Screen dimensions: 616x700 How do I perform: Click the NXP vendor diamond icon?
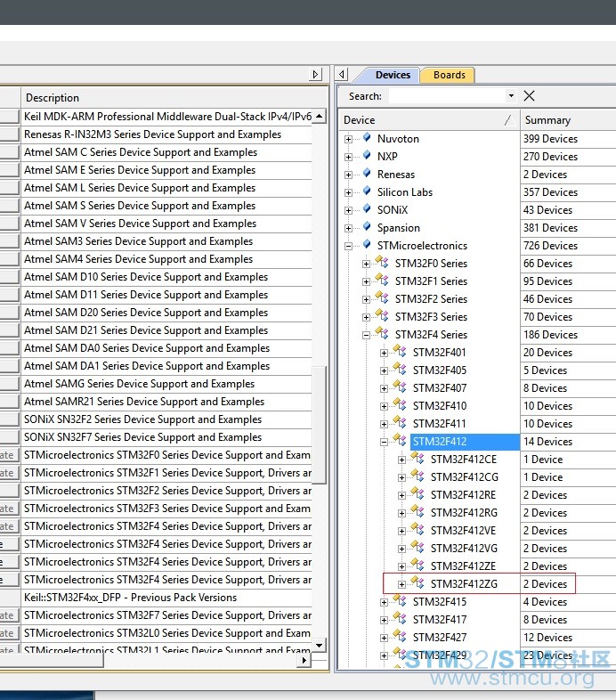tap(367, 155)
